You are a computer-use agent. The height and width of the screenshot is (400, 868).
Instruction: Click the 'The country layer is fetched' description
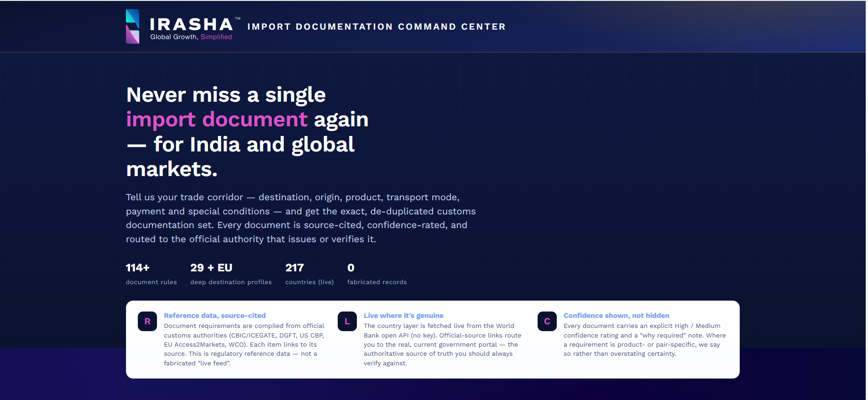(442, 344)
